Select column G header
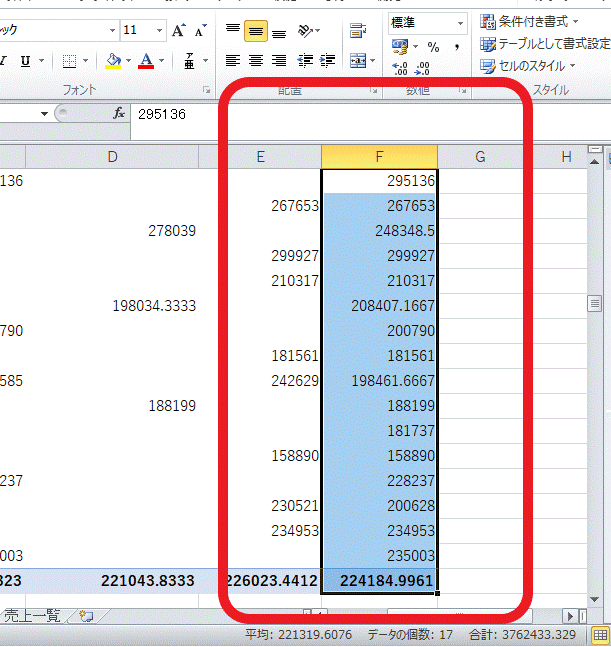Screen dimensions: 611x647 pyautogui.click(x=480, y=157)
